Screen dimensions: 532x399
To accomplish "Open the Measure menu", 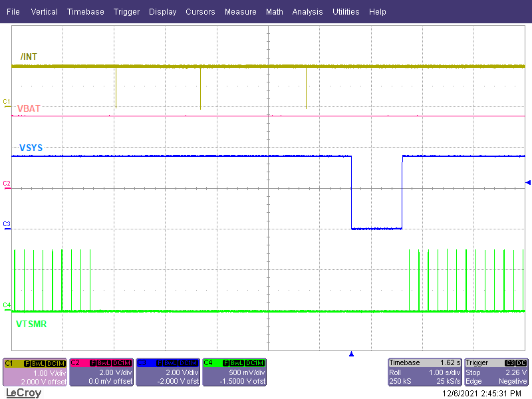I will click(240, 11).
